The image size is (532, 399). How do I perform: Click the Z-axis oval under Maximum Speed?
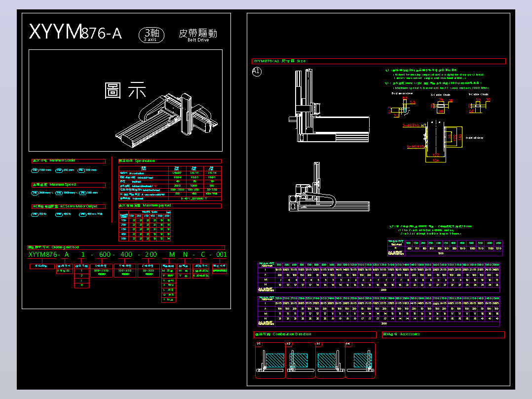pos(82,193)
